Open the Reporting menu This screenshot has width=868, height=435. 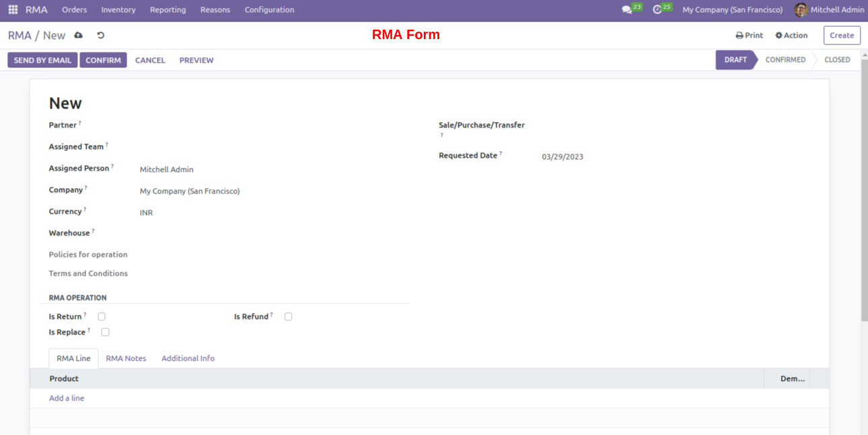coord(168,9)
